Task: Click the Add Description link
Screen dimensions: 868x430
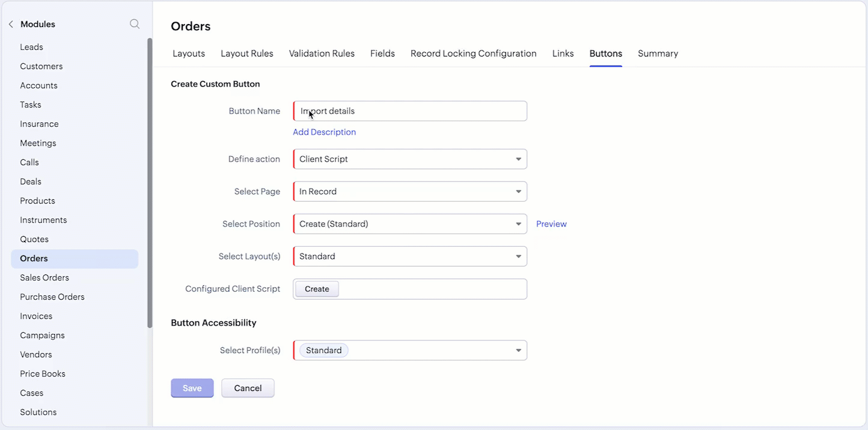Action: (325, 132)
